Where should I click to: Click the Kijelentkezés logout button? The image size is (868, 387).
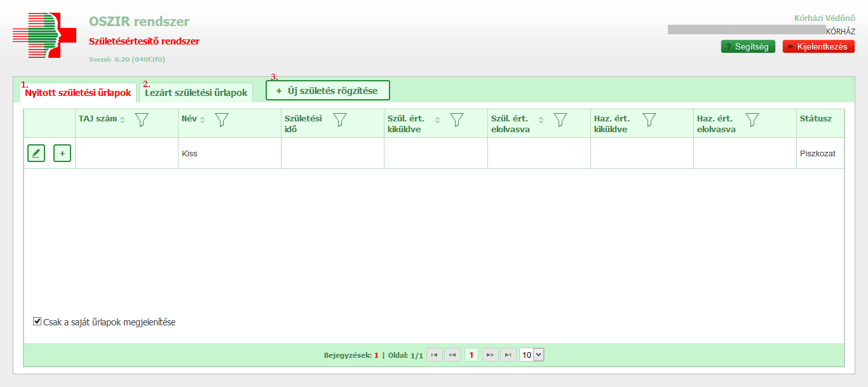coord(818,46)
